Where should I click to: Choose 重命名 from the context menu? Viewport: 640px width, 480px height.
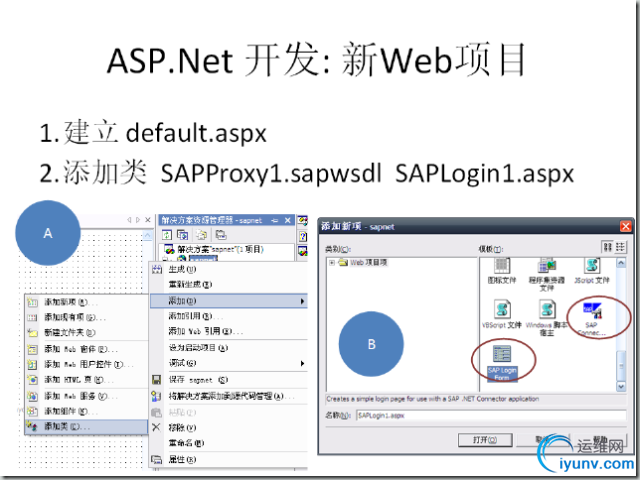click(x=229, y=443)
